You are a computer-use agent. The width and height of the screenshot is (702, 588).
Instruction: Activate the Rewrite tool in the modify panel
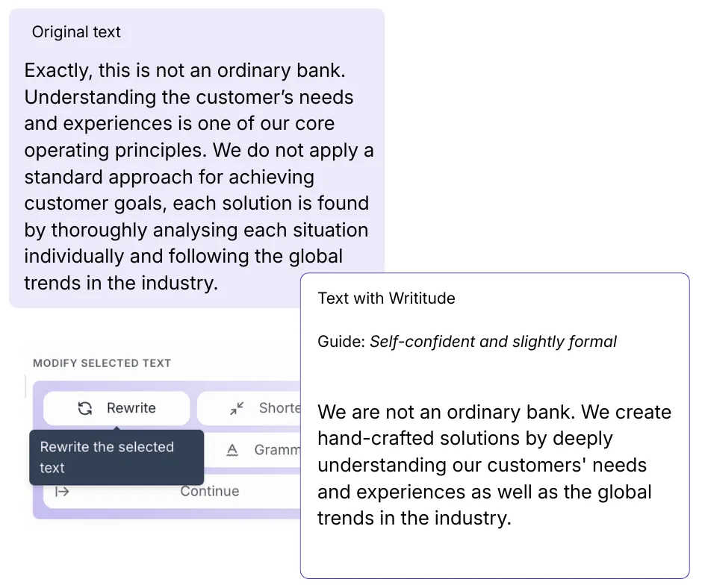116,408
